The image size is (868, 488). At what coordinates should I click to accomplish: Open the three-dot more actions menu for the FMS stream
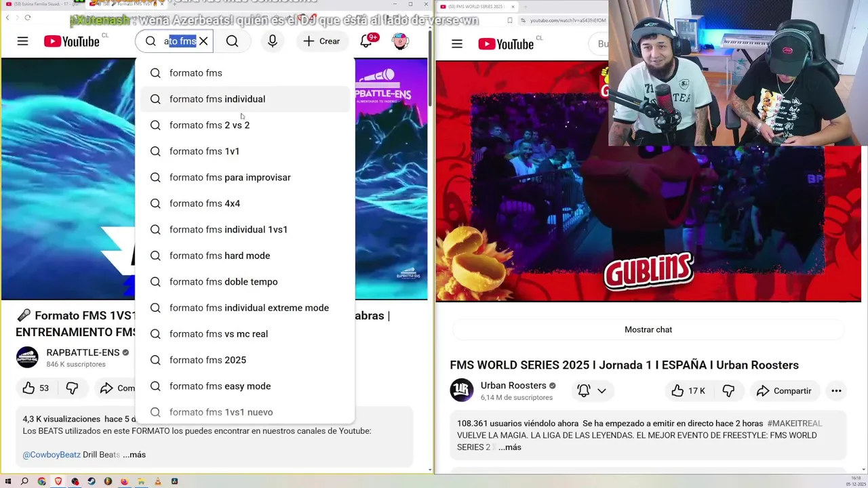[836, 390]
